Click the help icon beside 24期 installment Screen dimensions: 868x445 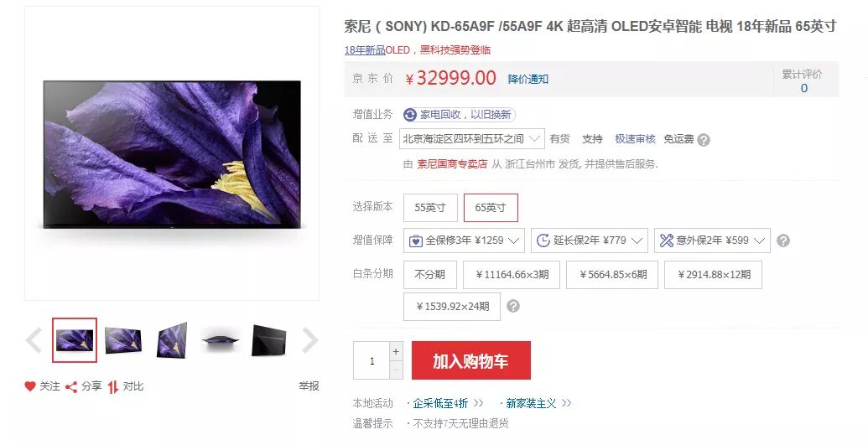513,306
